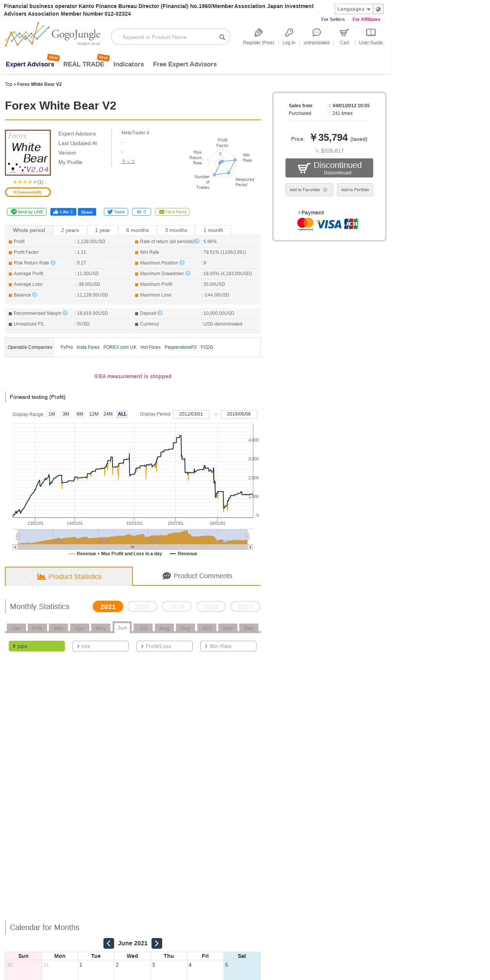Go to previous month in calendar
The height and width of the screenshot is (980, 490).
[x=109, y=943]
